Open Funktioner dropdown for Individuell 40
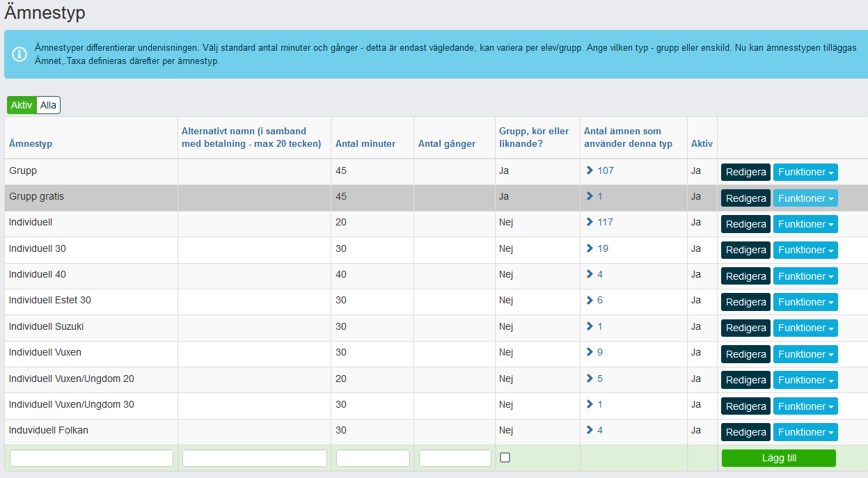The image size is (868, 478). (805, 276)
